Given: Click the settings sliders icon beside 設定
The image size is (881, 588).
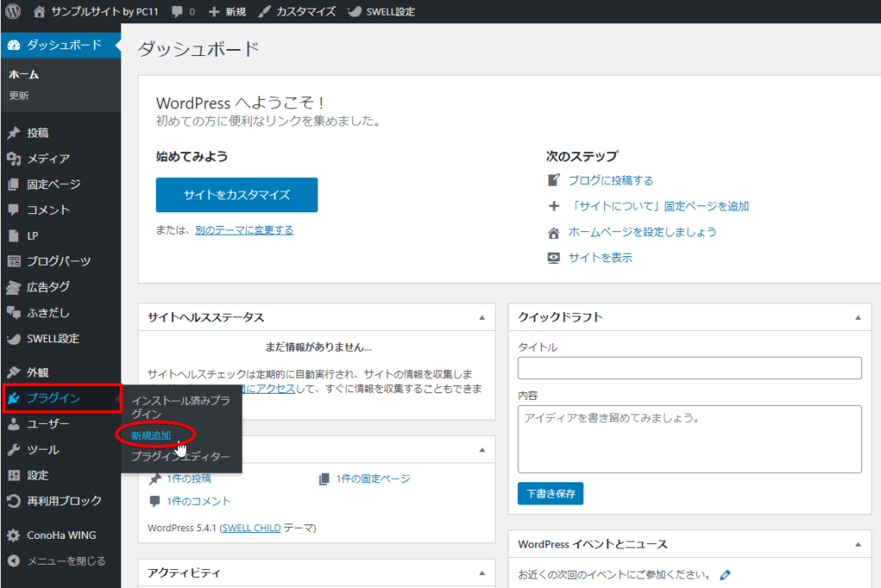Looking at the screenshot, I should coord(14,475).
